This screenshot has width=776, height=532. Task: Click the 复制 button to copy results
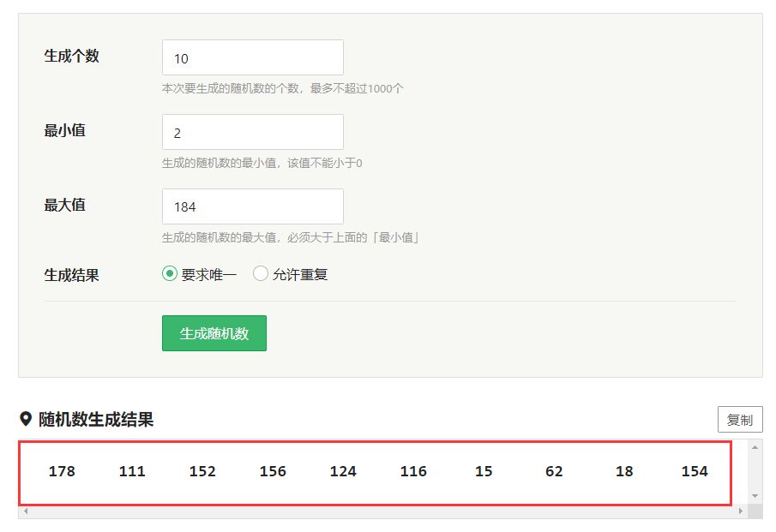pyautogui.click(x=740, y=420)
